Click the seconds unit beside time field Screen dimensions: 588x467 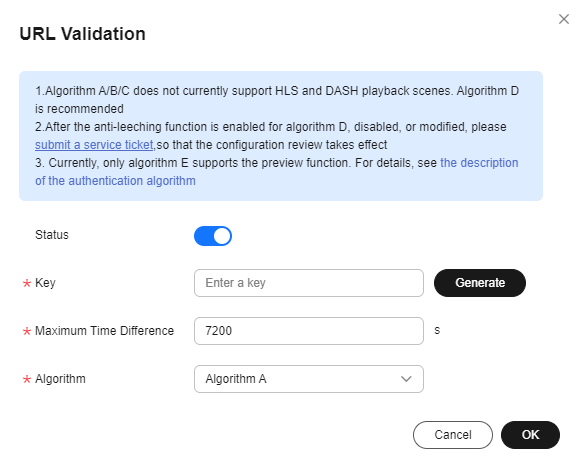coord(437,330)
